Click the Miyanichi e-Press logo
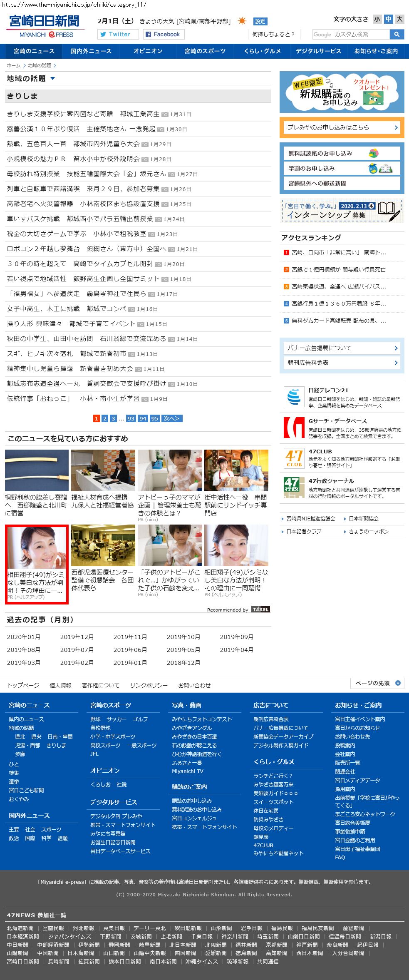Viewport: 409px width, 980px height. tap(45, 26)
